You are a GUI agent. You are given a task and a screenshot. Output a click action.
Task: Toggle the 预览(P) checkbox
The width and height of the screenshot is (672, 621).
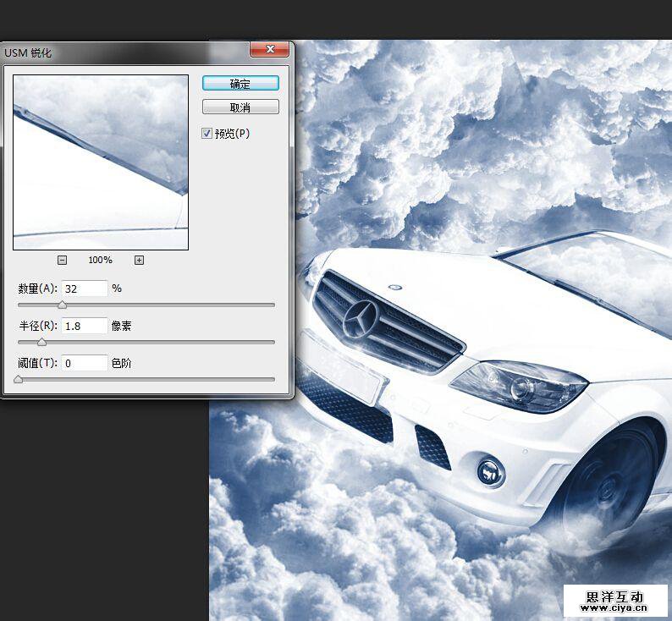click(x=207, y=134)
